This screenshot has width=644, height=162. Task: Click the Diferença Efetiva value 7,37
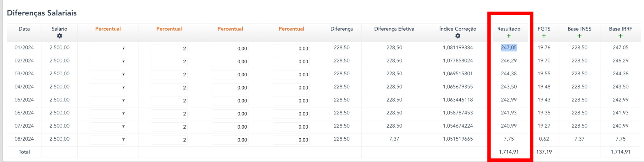pyautogui.click(x=394, y=139)
